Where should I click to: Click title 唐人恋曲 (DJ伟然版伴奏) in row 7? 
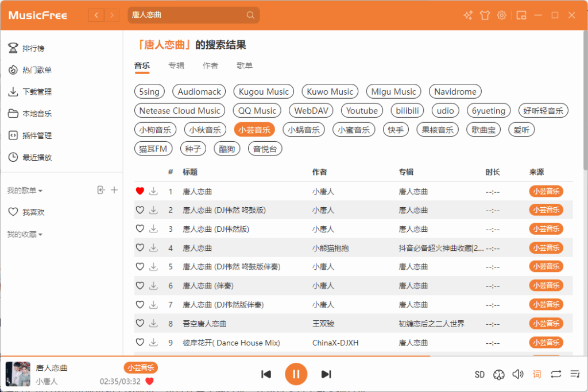pyautogui.click(x=223, y=305)
